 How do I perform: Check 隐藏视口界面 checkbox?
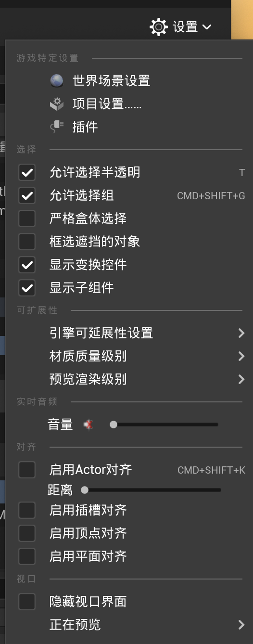27,602
